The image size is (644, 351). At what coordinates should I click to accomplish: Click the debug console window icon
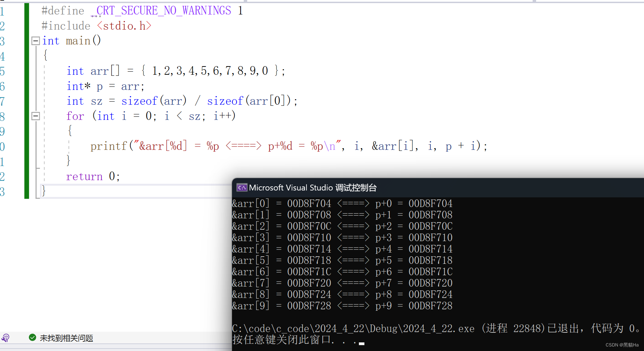coord(242,188)
